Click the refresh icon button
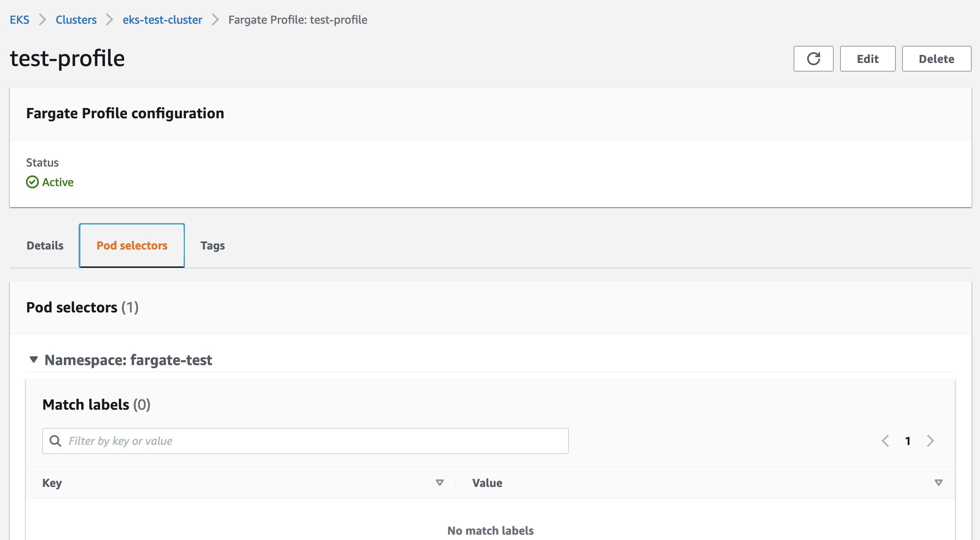The height and width of the screenshot is (540, 980). (x=813, y=58)
